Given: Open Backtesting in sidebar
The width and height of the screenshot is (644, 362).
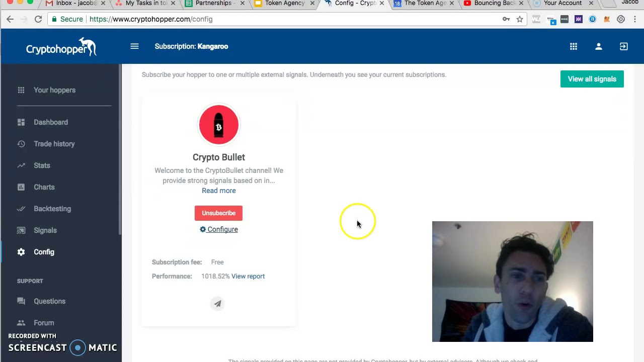Looking at the screenshot, I should pos(52,209).
